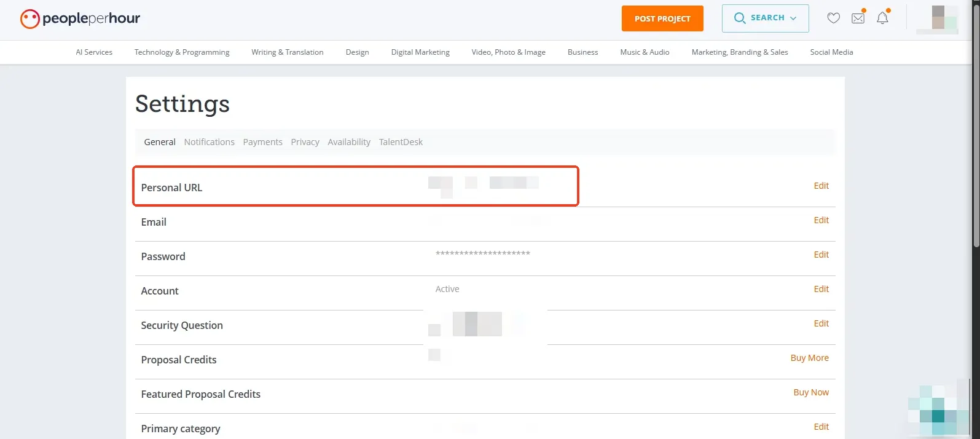
Task: Edit the Password setting
Action: coord(821,255)
